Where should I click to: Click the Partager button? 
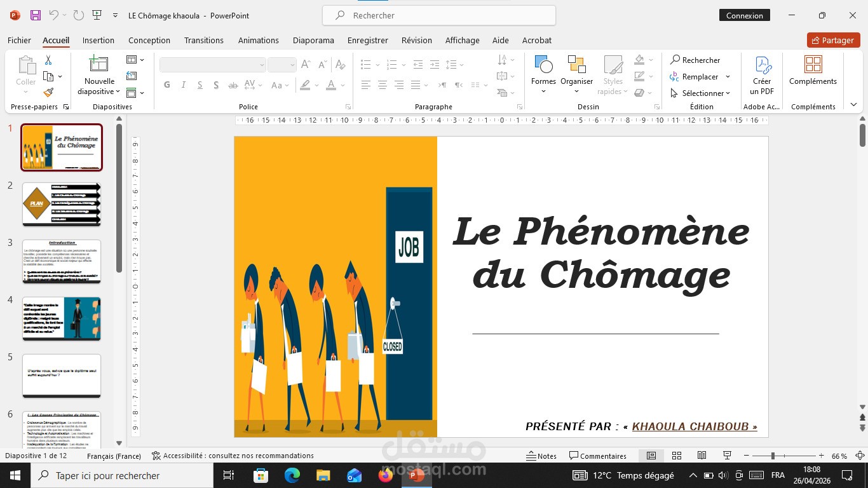click(x=833, y=40)
